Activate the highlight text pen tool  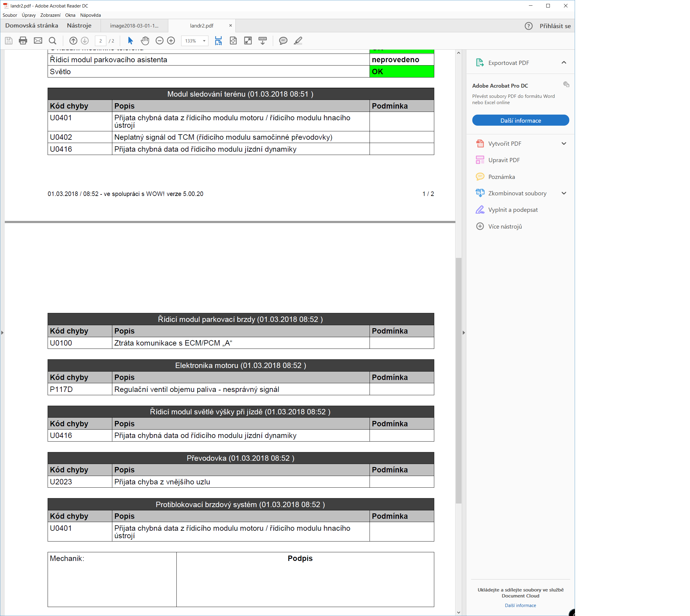(298, 41)
